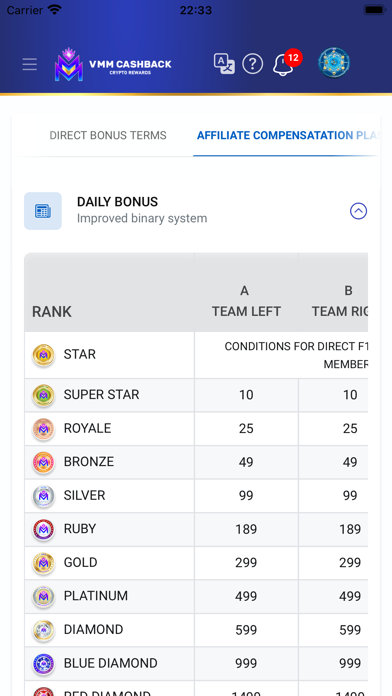
Task: Open the language translation icon
Action: (x=224, y=64)
